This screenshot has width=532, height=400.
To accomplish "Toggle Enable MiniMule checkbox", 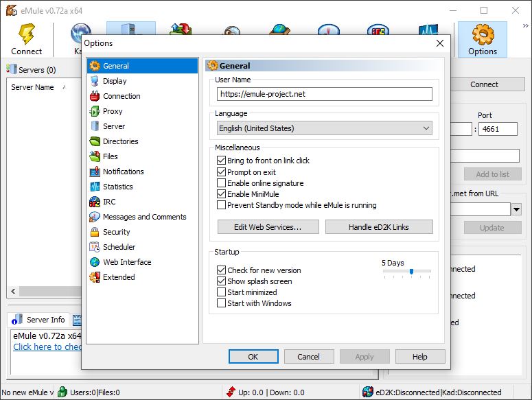I will (x=221, y=194).
